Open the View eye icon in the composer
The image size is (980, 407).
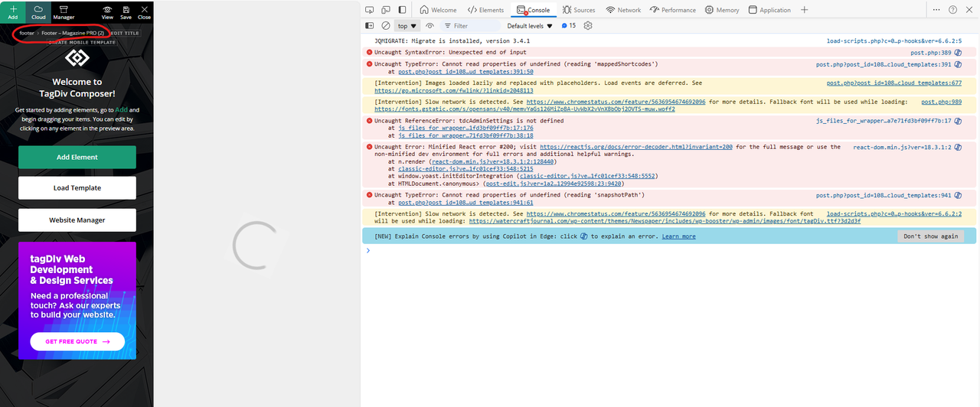click(x=107, y=11)
